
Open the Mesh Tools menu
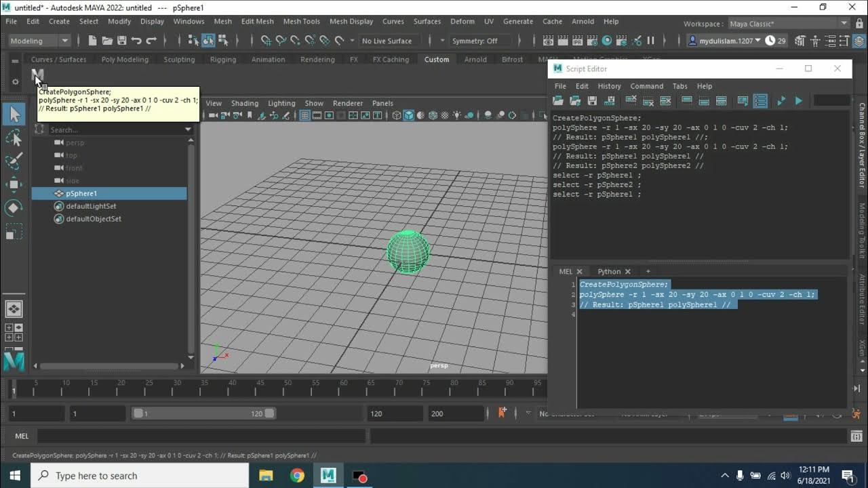pyautogui.click(x=301, y=21)
